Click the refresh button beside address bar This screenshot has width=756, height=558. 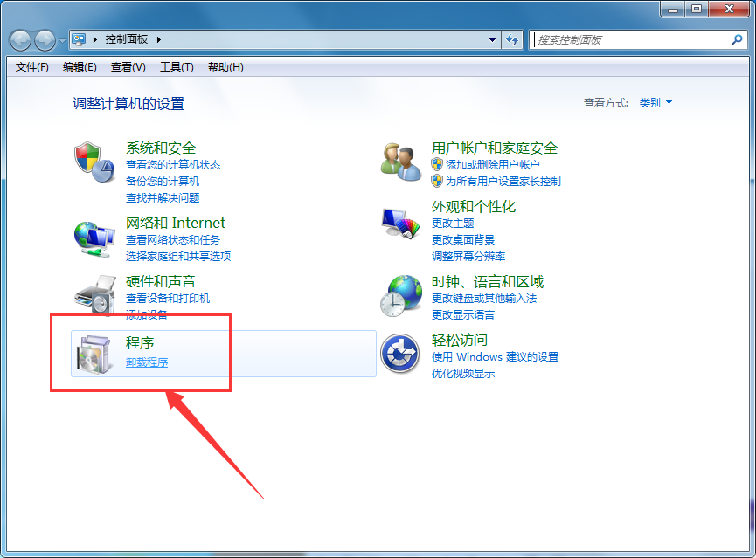(x=512, y=40)
